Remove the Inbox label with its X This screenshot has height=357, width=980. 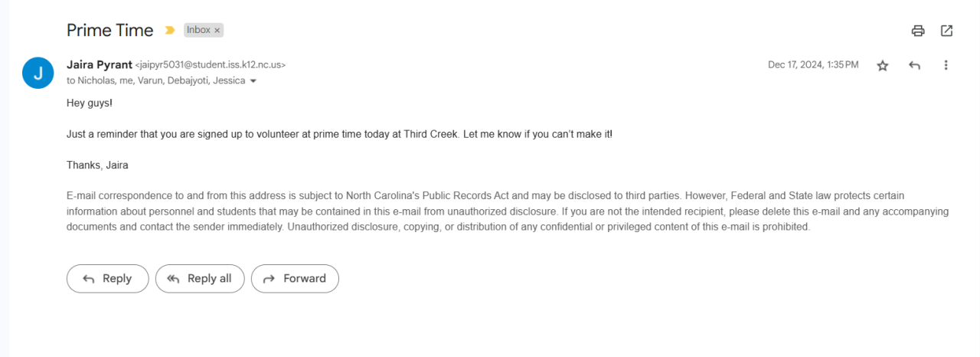click(217, 31)
